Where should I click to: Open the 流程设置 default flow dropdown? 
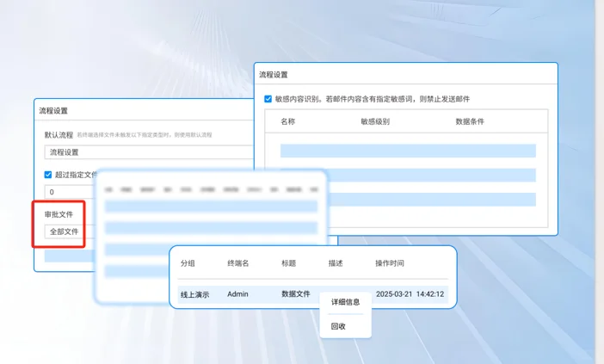pos(149,152)
